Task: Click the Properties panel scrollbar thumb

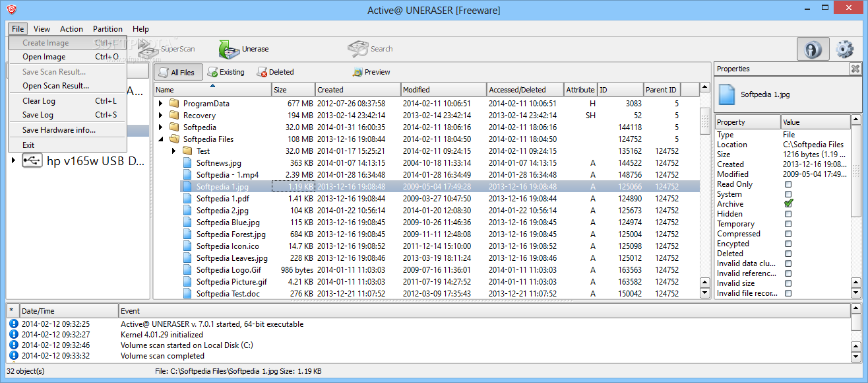Action: (x=856, y=172)
